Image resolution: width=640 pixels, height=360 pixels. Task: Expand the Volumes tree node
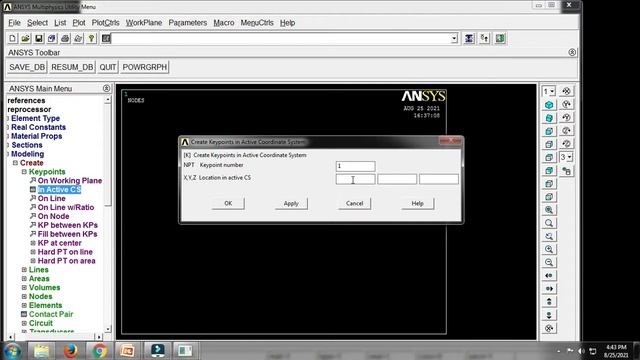coord(24,288)
